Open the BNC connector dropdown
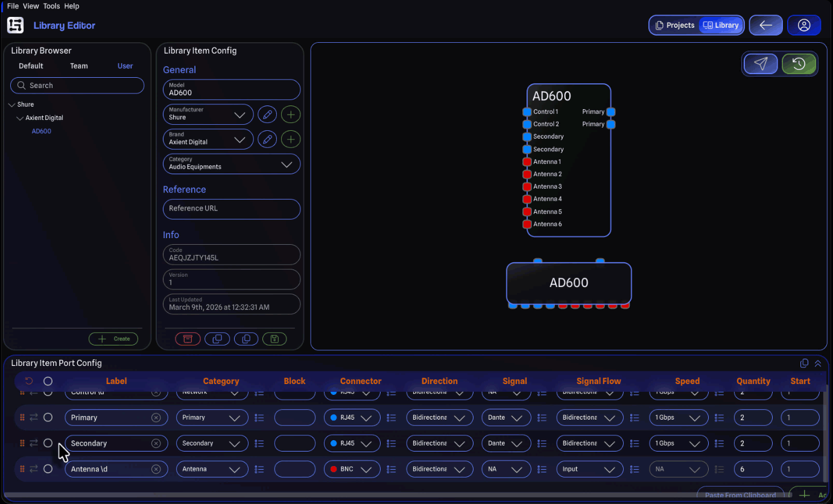Viewport: 833px width, 504px height. coord(352,469)
